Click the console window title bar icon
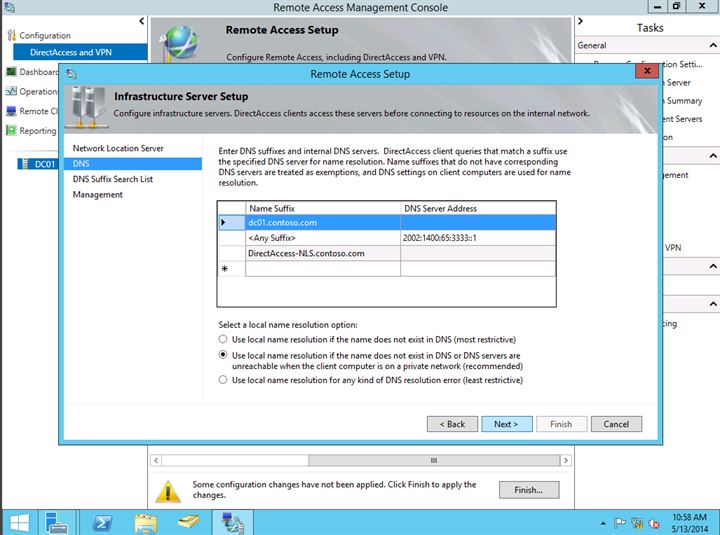Image resolution: width=720 pixels, height=535 pixels. click(x=10, y=7)
